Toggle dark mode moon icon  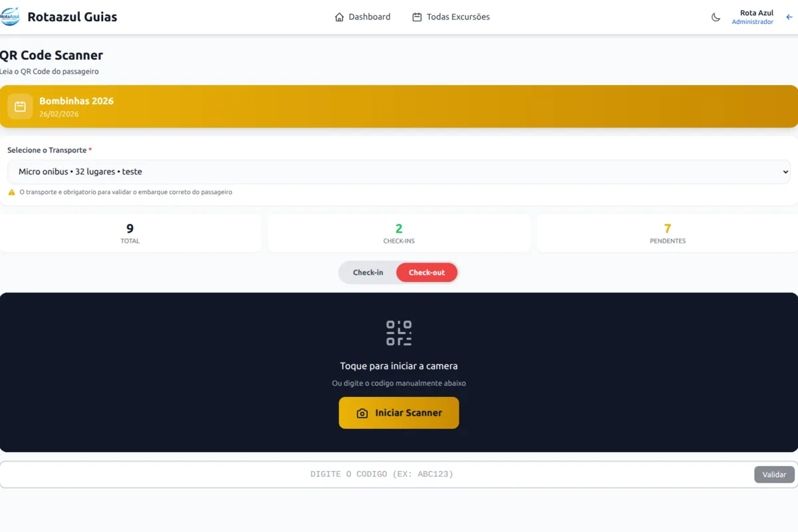pyautogui.click(x=716, y=17)
